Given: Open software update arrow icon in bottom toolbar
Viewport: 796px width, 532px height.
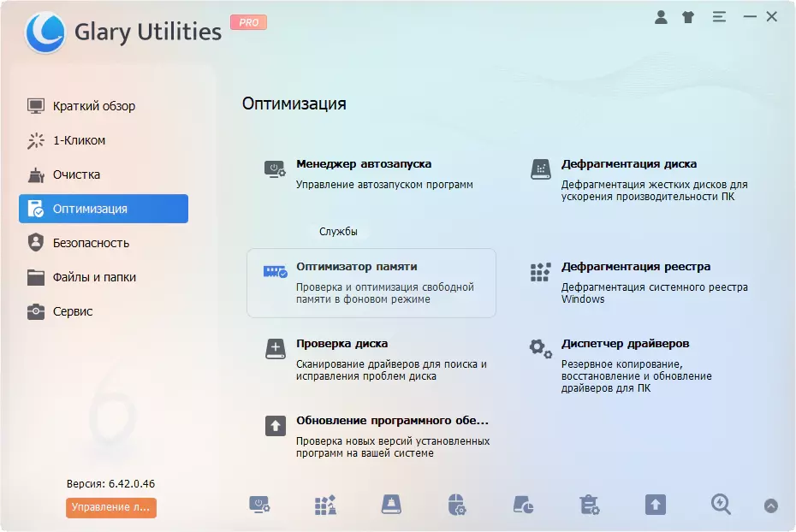Looking at the screenshot, I should [656, 505].
